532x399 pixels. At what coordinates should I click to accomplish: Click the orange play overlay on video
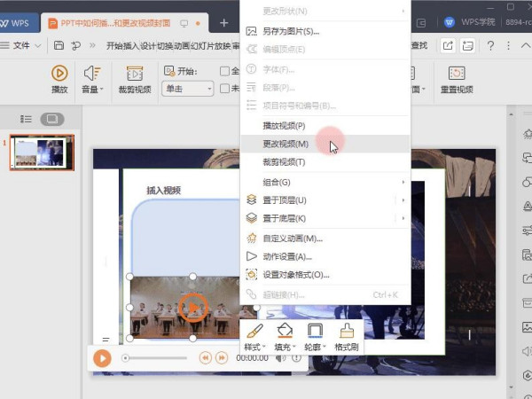point(193,308)
